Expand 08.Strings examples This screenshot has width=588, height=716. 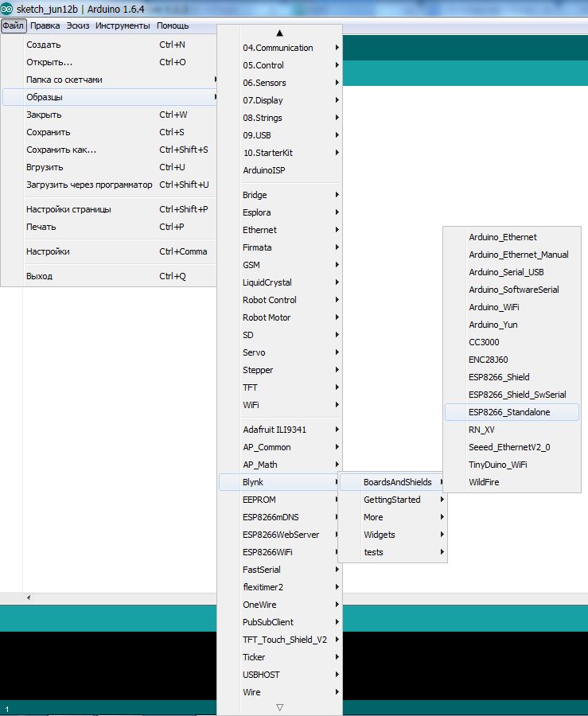(280, 118)
